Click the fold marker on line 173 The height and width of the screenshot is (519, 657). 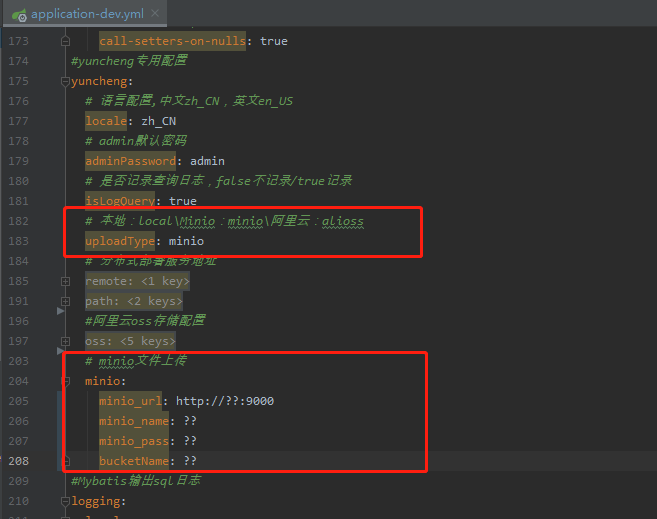[x=65, y=41]
